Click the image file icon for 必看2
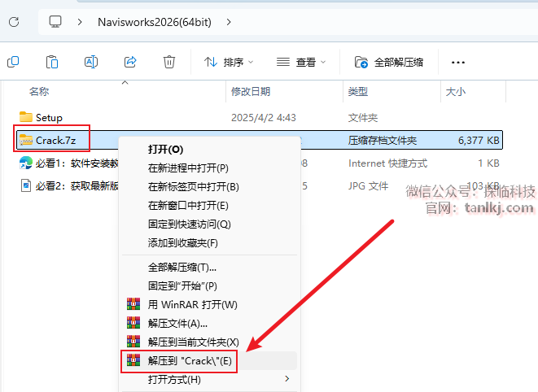The image size is (538, 392). click(26, 185)
